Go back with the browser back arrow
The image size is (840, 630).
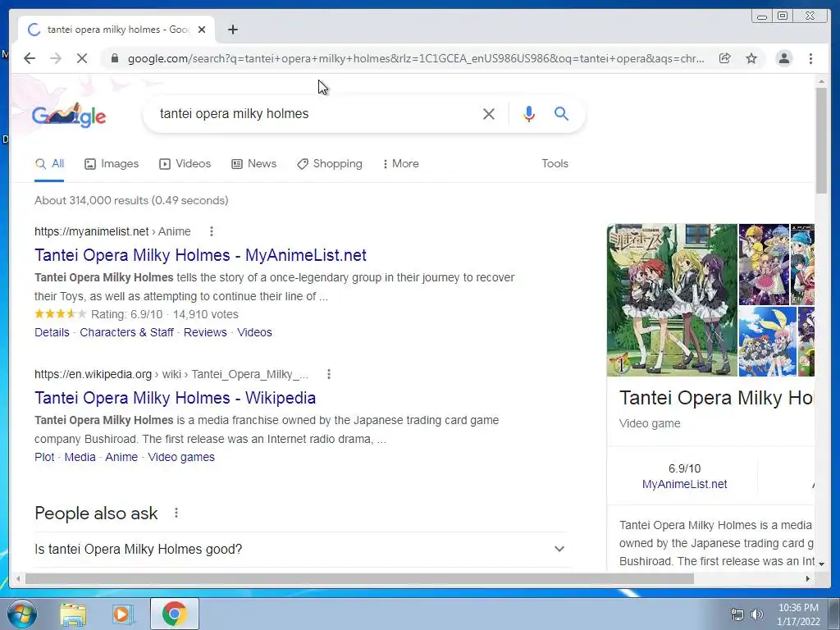(x=30, y=58)
